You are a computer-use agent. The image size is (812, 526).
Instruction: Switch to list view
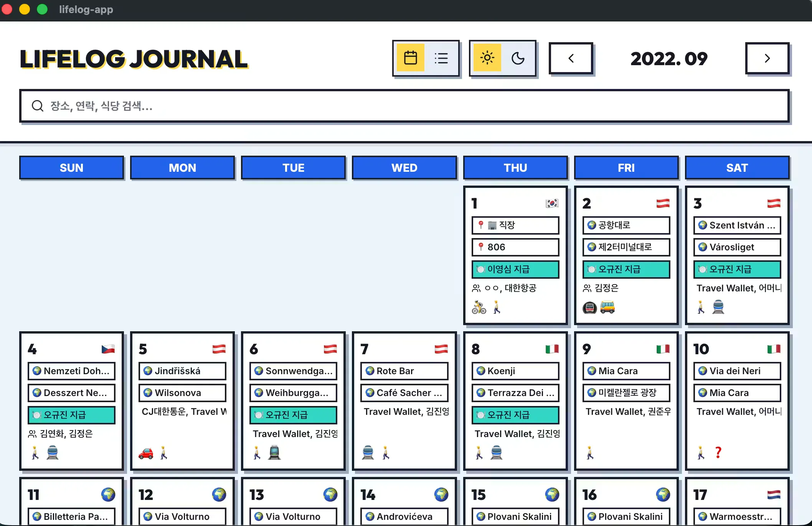pyautogui.click(x=441, y=58)
